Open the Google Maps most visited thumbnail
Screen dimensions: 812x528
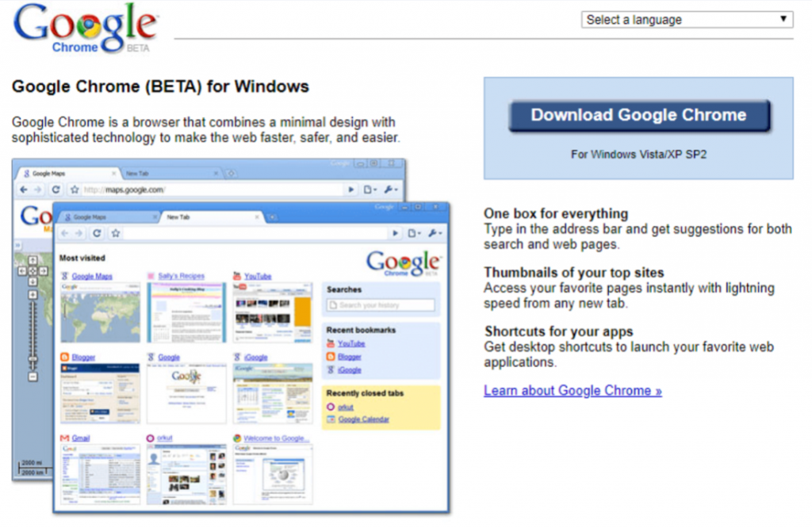click(100, 312)
